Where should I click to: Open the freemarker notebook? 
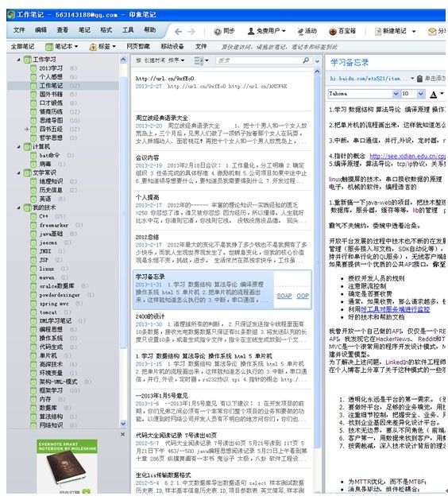53,225
